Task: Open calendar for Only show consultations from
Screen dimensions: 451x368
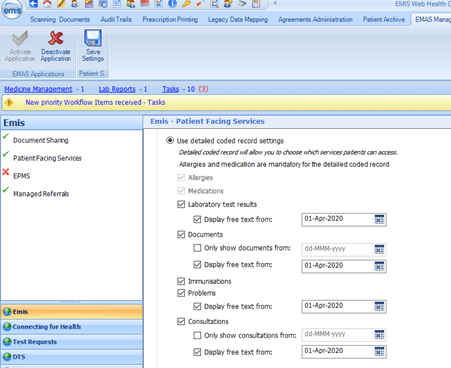Action: pos(379,335)
